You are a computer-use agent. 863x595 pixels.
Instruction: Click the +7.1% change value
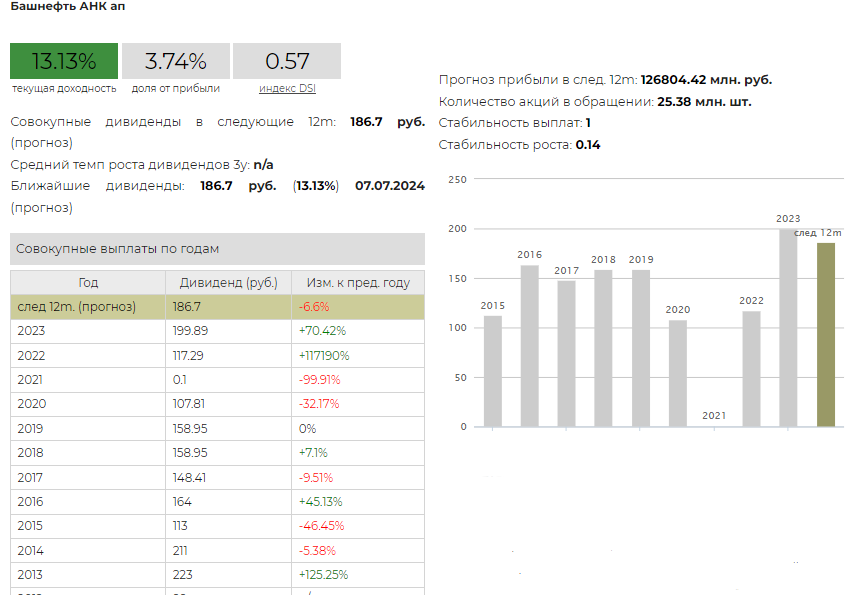313,453
